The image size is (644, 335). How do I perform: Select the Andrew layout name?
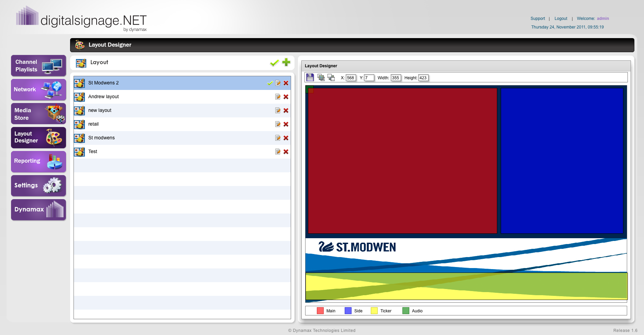103,96
